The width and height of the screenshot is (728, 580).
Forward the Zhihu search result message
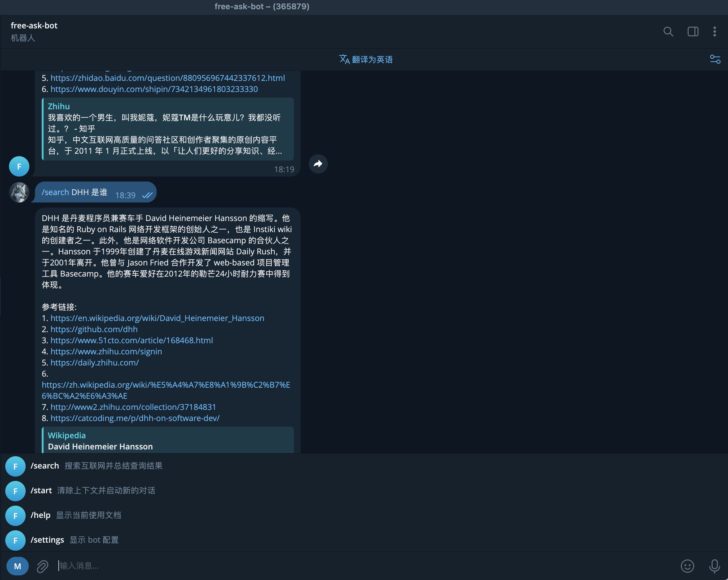318,164
